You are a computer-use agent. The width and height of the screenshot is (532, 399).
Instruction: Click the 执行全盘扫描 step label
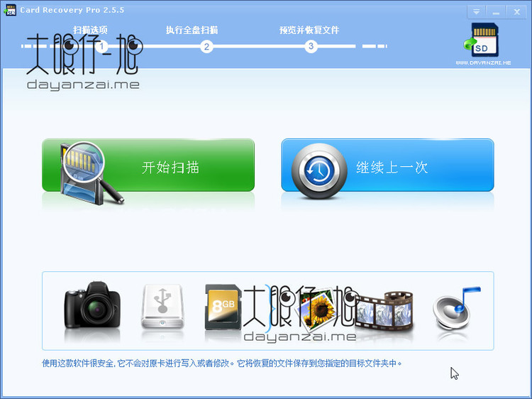(192, 31)
